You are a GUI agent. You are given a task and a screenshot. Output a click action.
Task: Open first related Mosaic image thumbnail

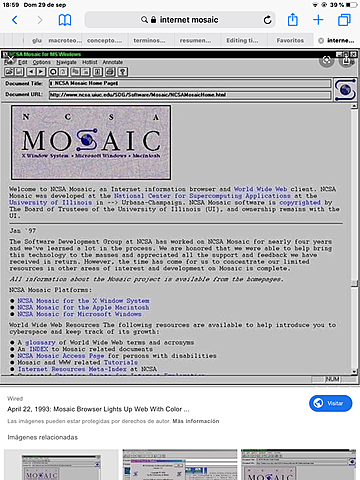point(61,464)
